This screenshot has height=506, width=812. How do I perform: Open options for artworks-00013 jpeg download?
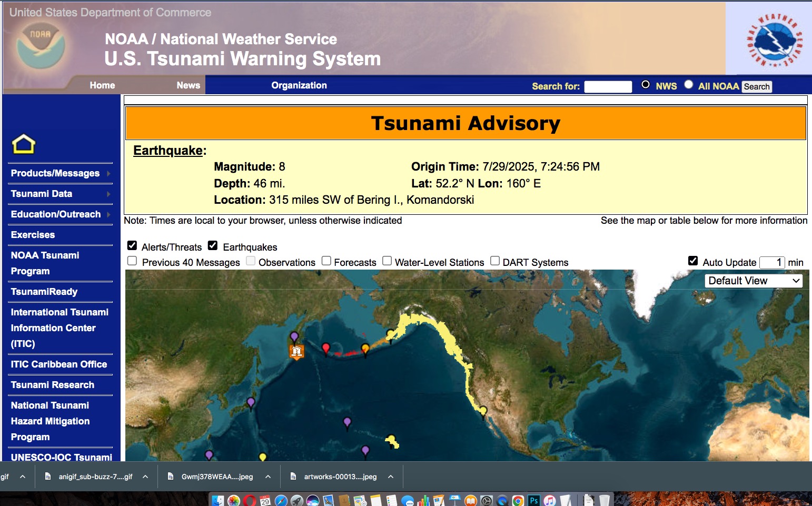pyautogui.click(x=391, y=477)
